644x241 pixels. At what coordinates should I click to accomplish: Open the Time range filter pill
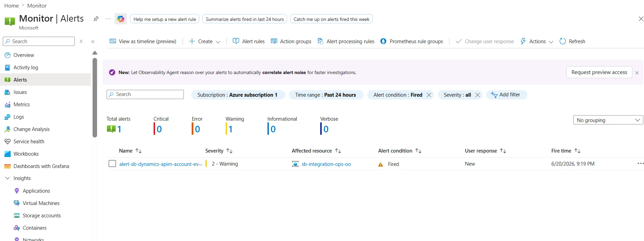coord(326,95)
